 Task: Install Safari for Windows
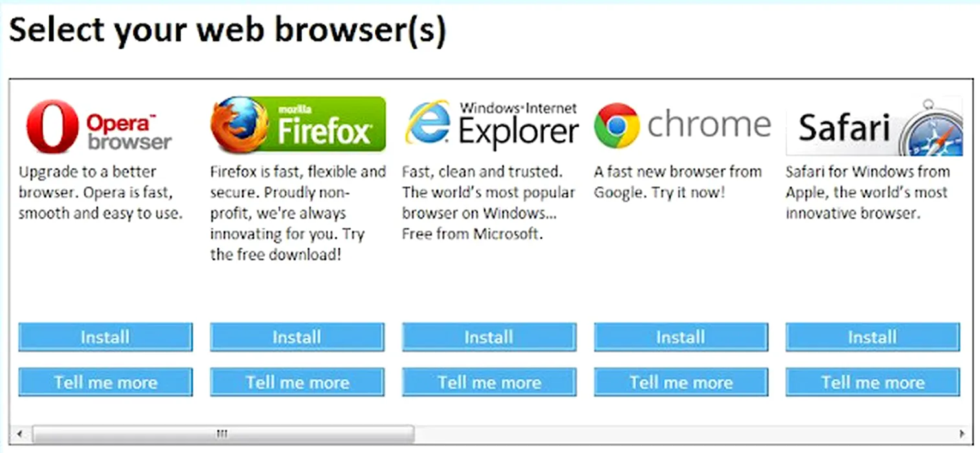point(873,337)
